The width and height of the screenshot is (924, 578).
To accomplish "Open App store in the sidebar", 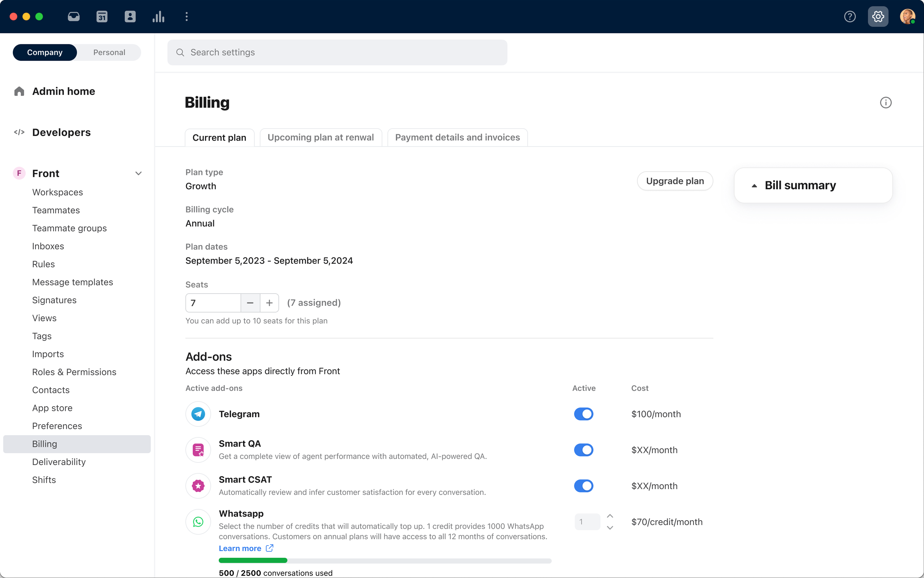I will tap(52, 408).
